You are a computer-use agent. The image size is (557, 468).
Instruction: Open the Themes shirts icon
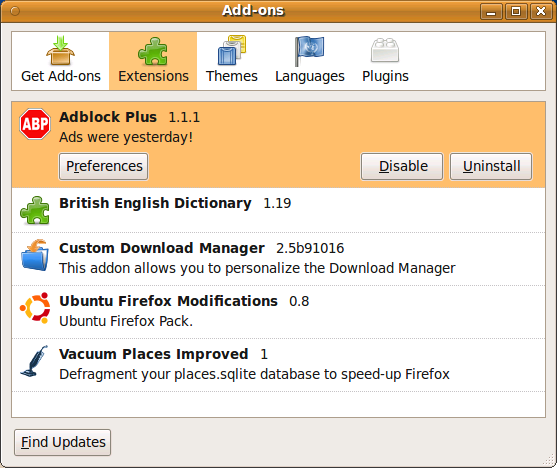pyautogui.click(x=232, y=50)
